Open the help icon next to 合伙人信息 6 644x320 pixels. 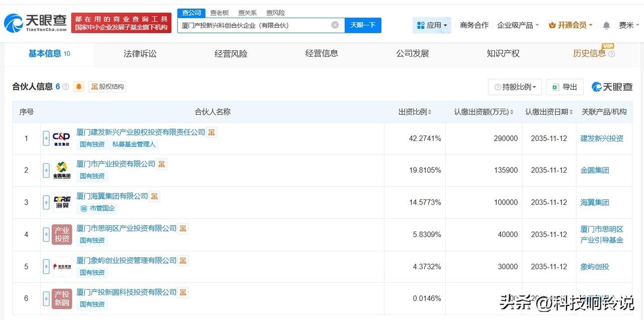click(66, 87)
